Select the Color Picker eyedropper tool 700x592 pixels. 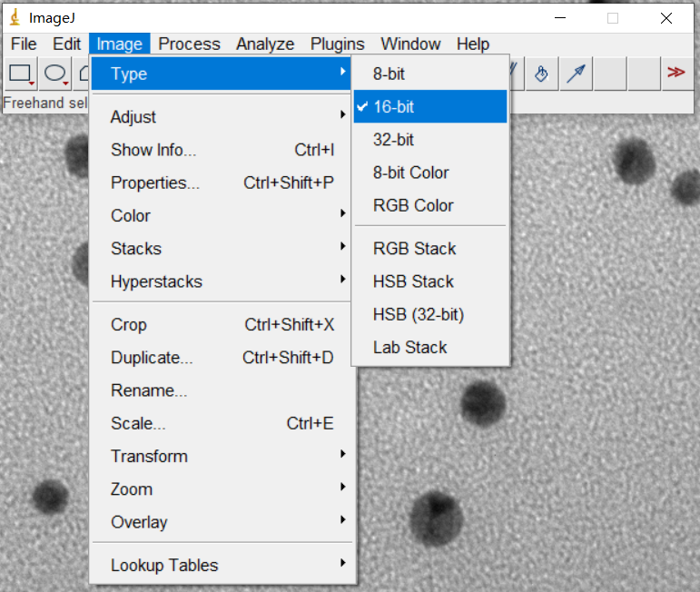(x=576, y=74)
